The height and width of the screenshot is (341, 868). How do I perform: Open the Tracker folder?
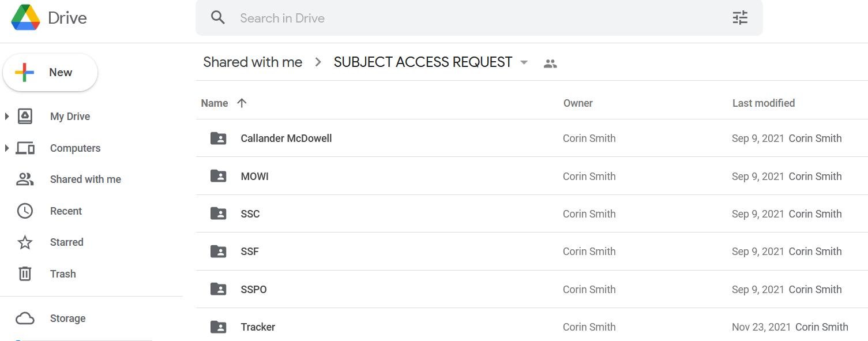(x=258, y=327)
